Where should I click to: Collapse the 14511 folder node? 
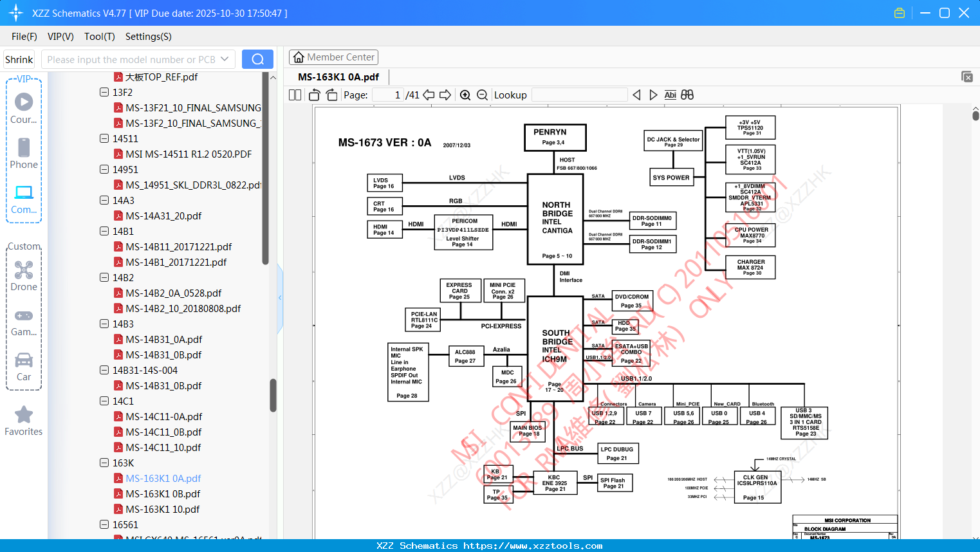pos(104,138)
